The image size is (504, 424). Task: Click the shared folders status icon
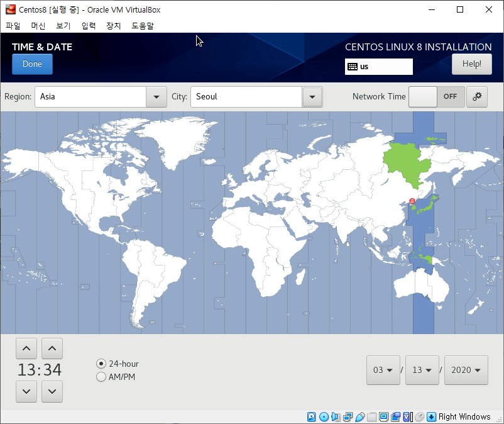371,417
